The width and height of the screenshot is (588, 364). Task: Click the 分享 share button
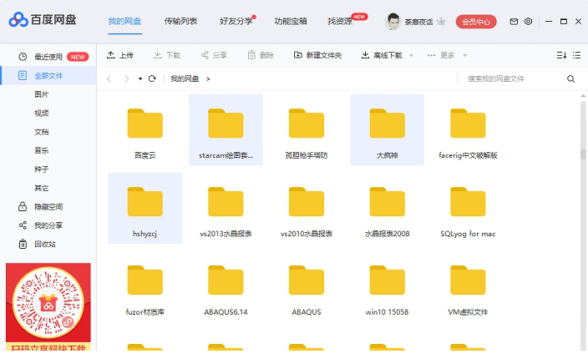[x=214, y=55]
